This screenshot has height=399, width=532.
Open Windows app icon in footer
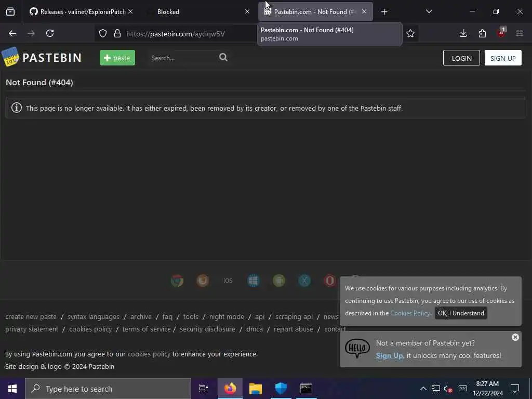pyautogui.click(x=254, y=281)
